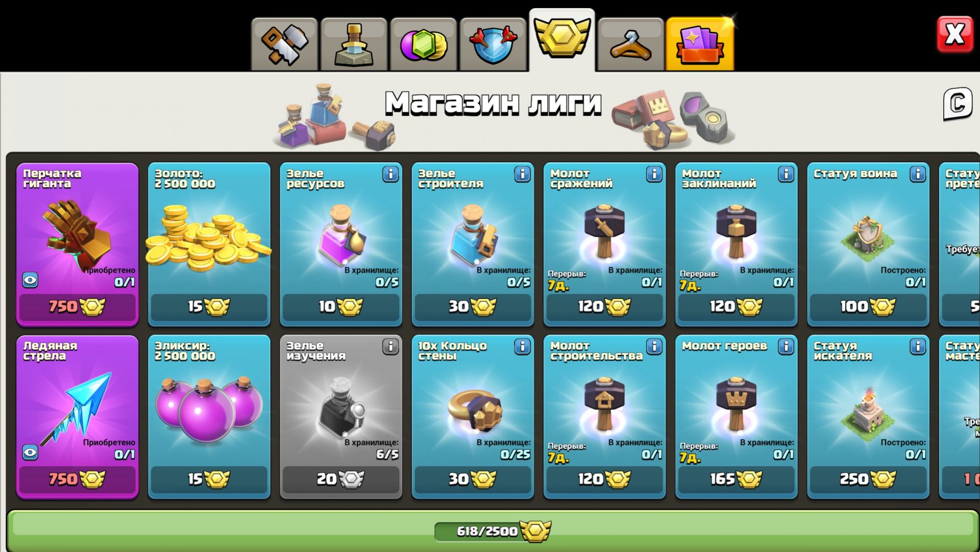This screenshot has width=980, height=552.
Task: Open the gems and resources tab
Action: (x=423, y=44)
